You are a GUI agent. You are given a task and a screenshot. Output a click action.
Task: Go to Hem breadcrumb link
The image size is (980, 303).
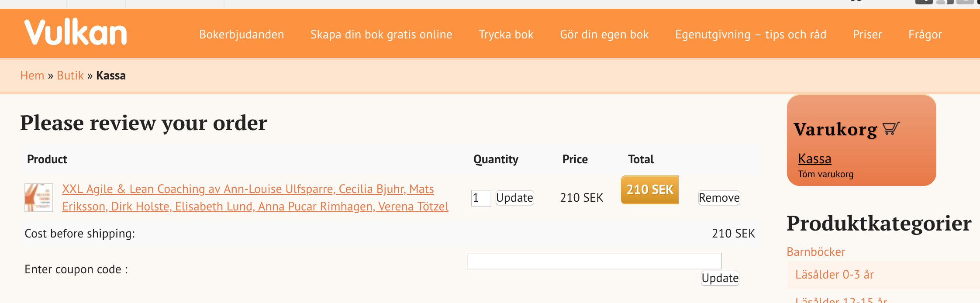click(32, 76)
